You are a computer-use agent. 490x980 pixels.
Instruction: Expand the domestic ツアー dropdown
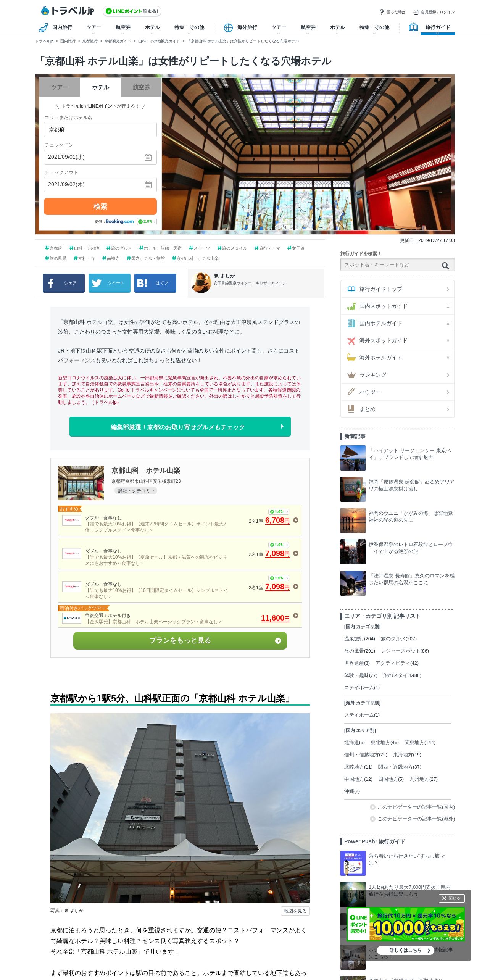[93, 27]
